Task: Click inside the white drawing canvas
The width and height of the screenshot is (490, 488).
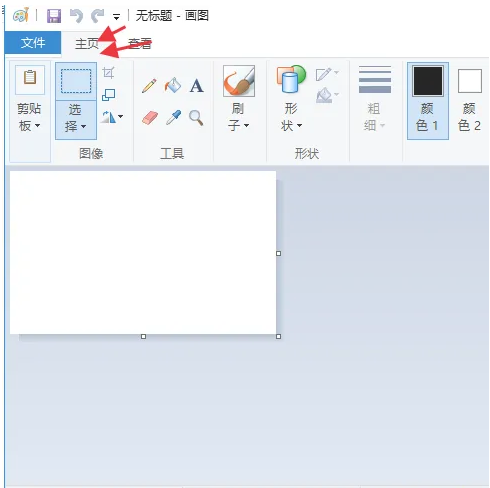Action: (143, 252)
